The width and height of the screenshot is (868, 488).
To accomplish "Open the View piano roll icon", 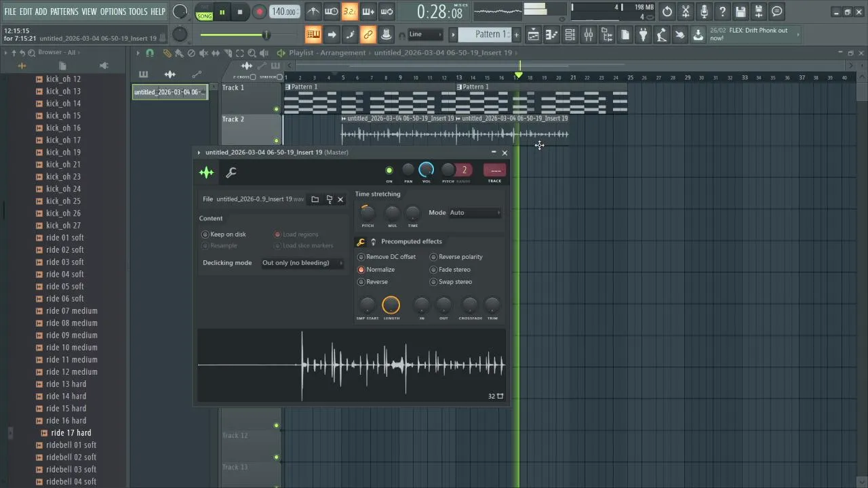I will pyautogui.click(x=552, y=35).
